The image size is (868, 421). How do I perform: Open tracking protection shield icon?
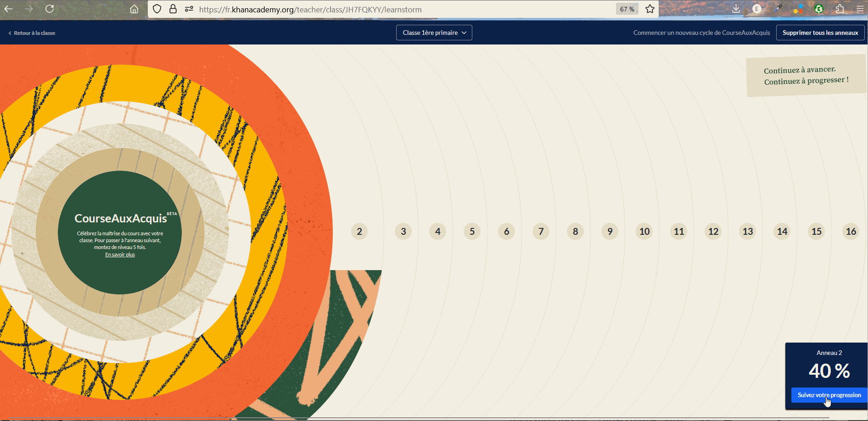click(157, 9)
